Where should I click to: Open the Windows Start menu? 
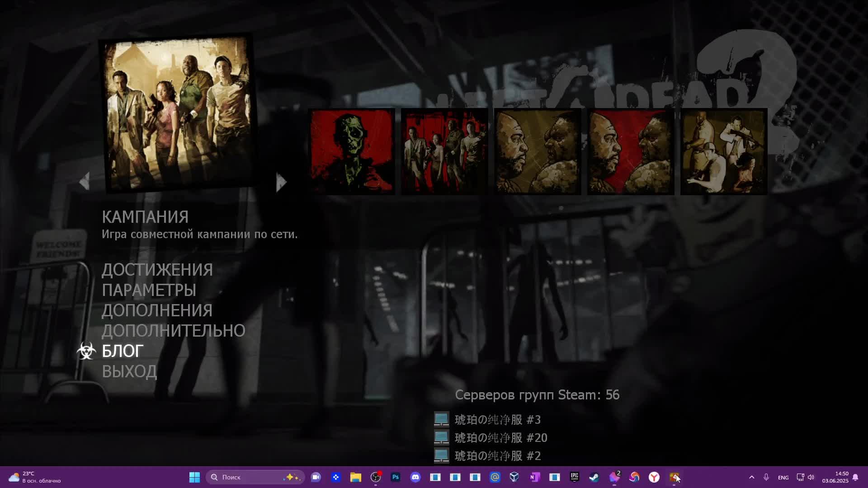[x=194, y=477]
